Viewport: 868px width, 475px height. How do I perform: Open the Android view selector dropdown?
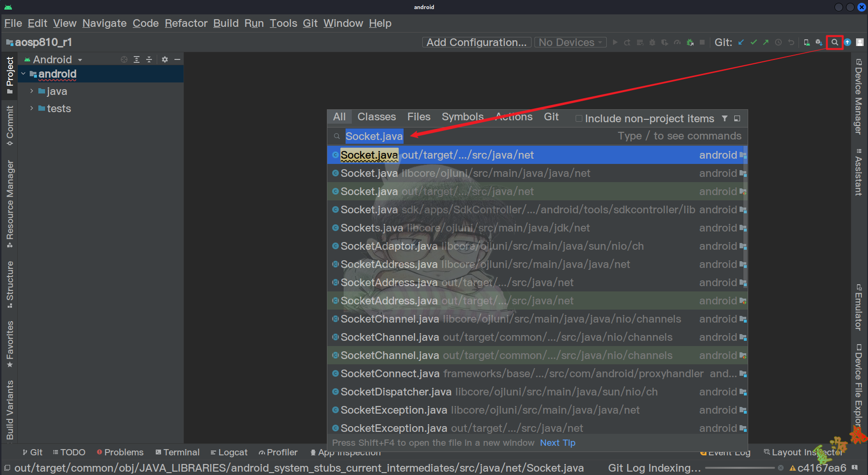54,59
